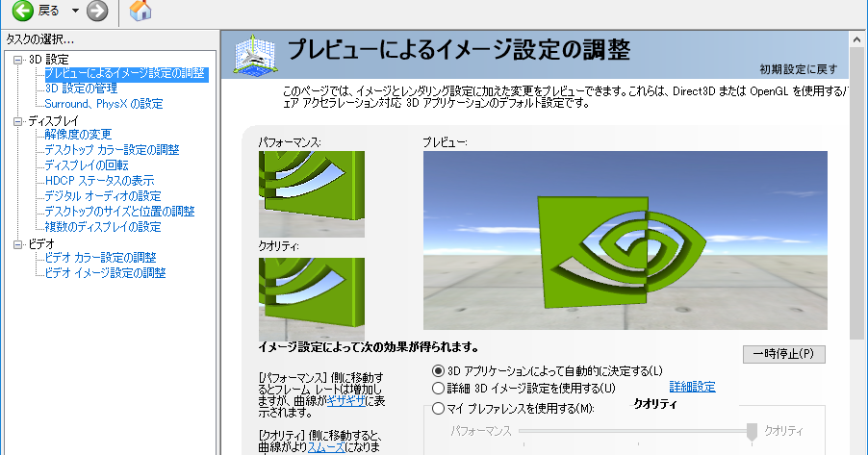The image size is (868, 455).
Task: Click the ビデオ tree label
Action: (x=41, y=244)
